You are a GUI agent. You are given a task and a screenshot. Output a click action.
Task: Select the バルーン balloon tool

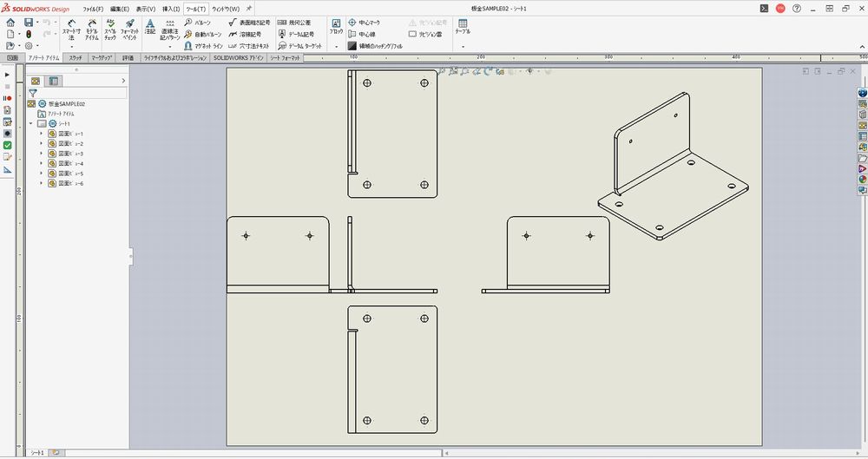[x=198, y=23]
